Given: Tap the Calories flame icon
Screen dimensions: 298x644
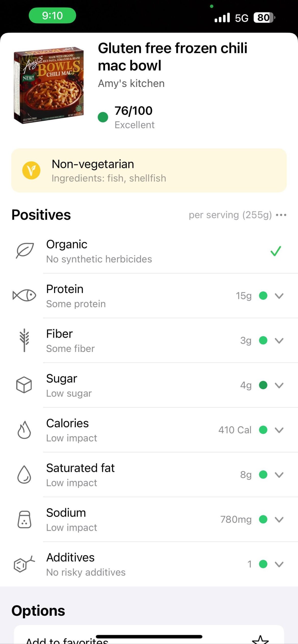Looking at the screenshot, I should tap(24, 430).
